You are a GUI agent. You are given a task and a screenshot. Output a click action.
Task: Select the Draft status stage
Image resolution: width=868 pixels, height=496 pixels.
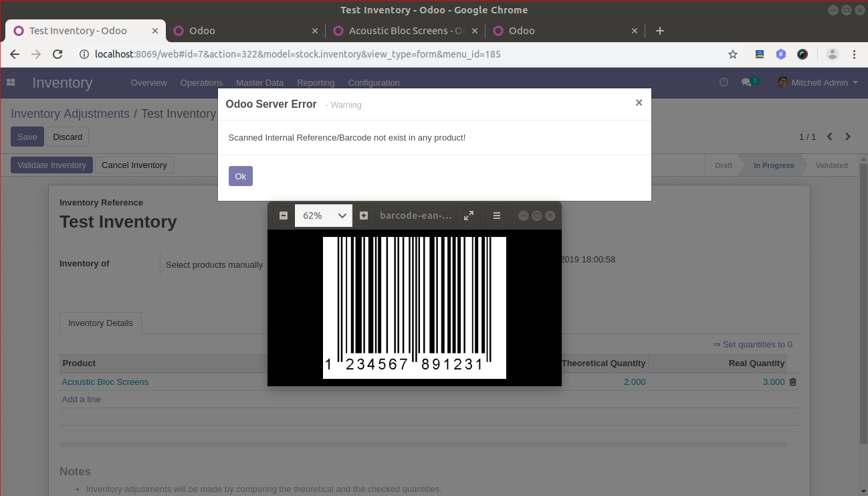(x=724, y=165)
